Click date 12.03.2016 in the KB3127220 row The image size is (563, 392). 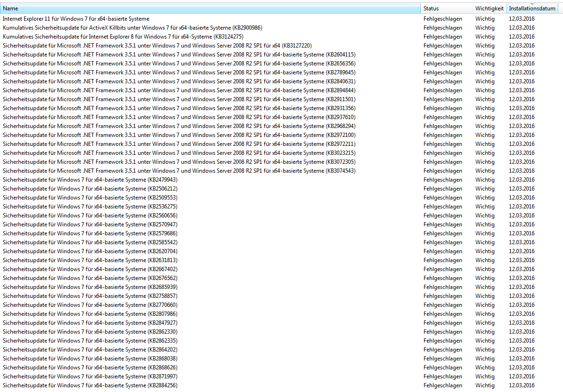tap(522, 46)
